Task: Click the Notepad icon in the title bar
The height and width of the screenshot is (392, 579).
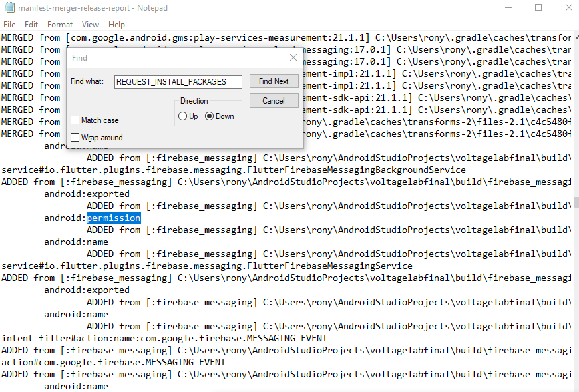Action: (9, 7)
